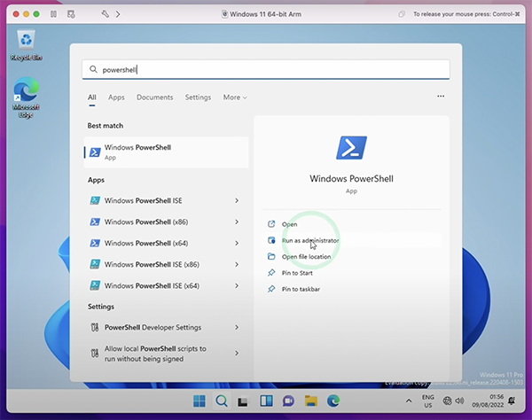Select Windows PowerShell ISE result
The height and width of the screenshot is (420, 532).
pos(165,200)
